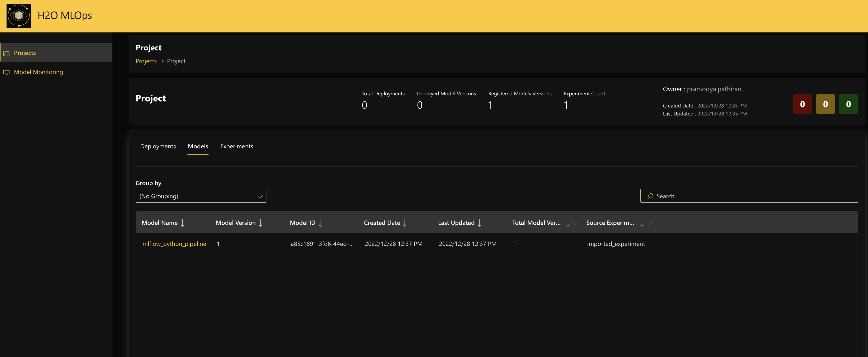Click the Group by label
This screenshot has width=868, height=357.
pos(148,183)
